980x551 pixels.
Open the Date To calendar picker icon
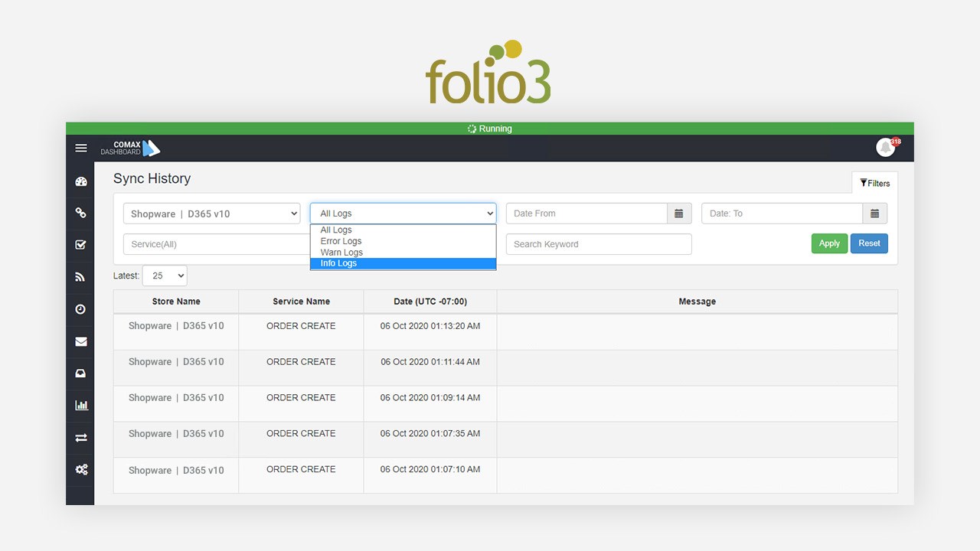pos(875,214)
